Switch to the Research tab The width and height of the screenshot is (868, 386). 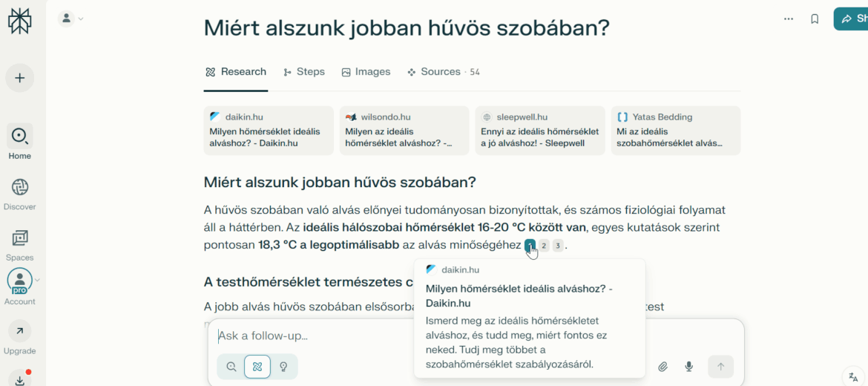coord(236,72)
